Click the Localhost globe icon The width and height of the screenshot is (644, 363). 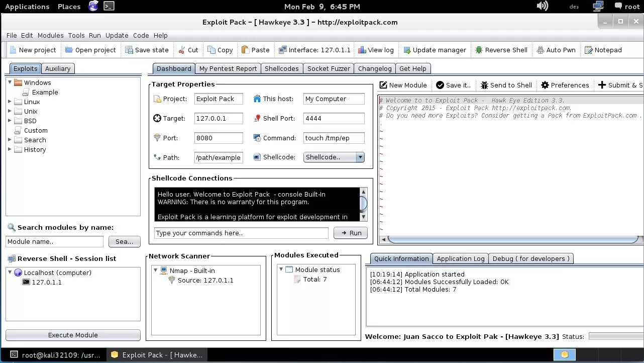coord(18,273)
